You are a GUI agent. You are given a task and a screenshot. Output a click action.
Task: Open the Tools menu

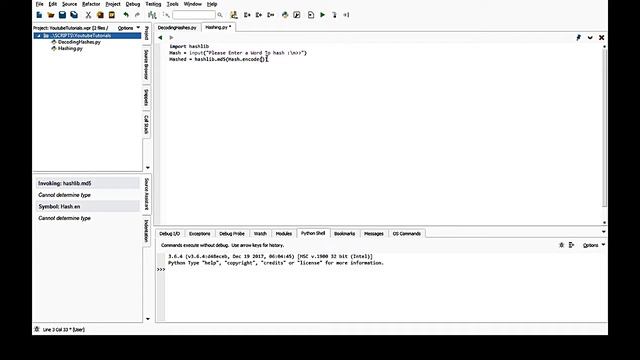pyautogui.click(x=173, y=4)
